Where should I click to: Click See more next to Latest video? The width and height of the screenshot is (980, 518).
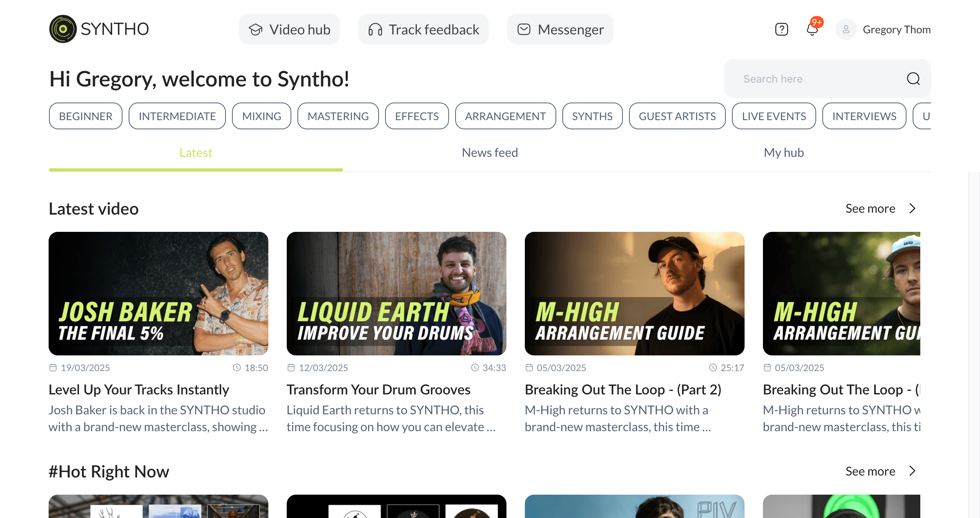pos(870,209)
